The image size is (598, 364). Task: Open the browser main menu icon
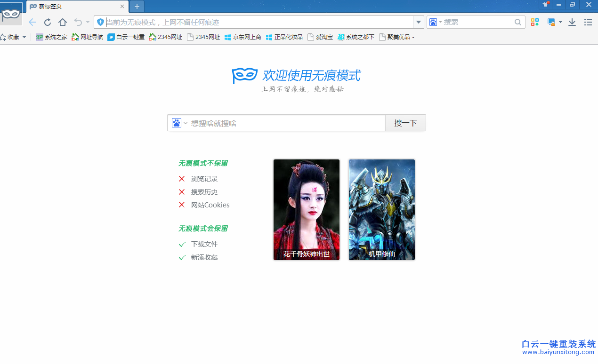click(x=588, y=22)
